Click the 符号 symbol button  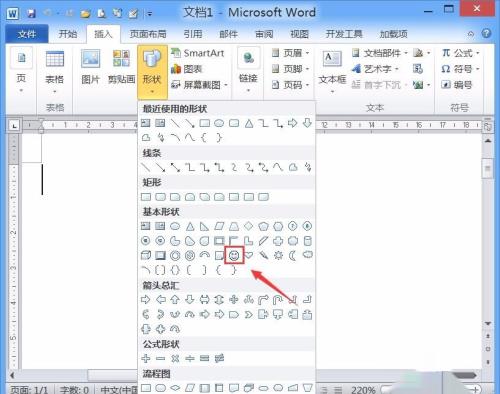tap(460, 69)
